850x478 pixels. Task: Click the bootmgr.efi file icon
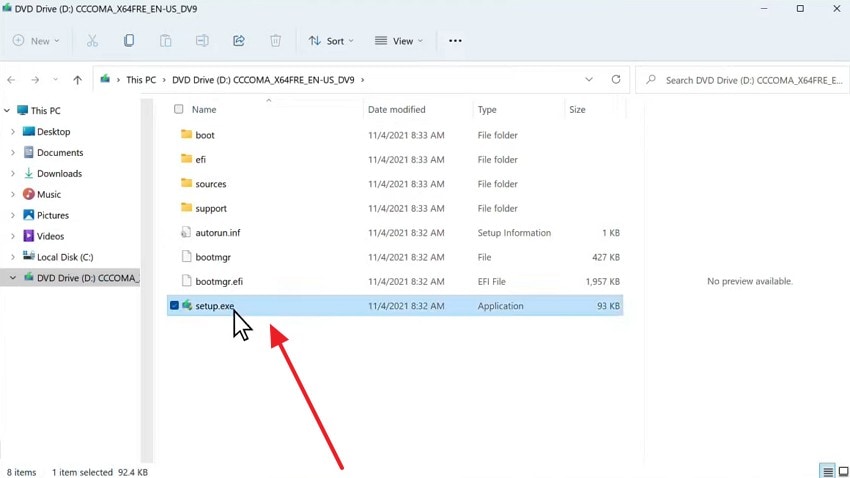pos(186,281)
